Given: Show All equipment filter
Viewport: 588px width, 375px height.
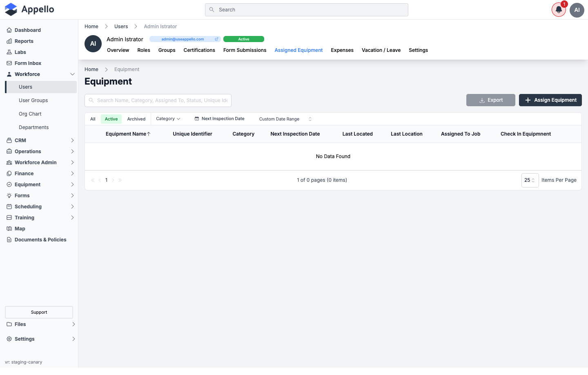Looking at the screenshot, I should pos(93,119).
